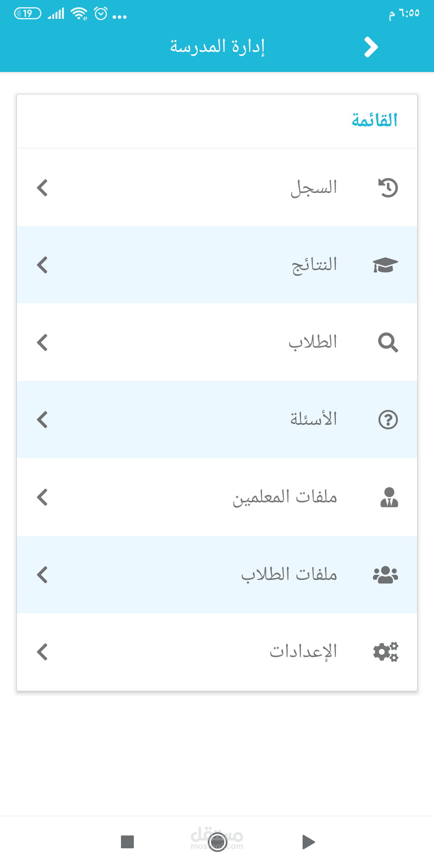
Task: Go back using the header arrow
Action: point(371,47)
